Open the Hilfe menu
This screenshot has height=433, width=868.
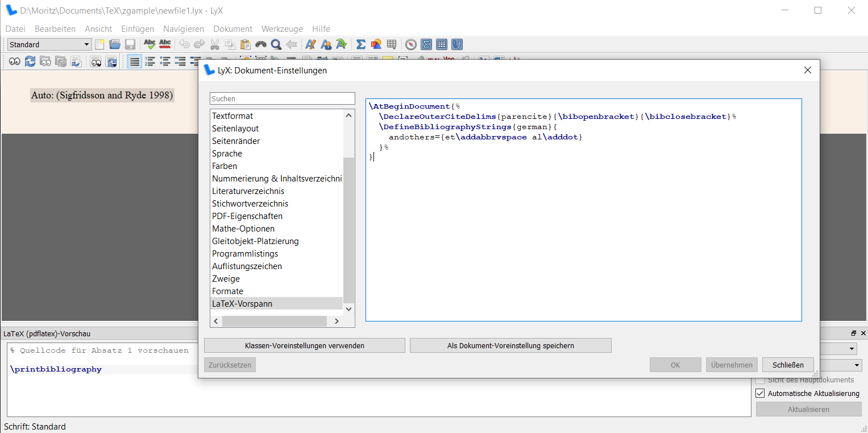click(321, 29)
